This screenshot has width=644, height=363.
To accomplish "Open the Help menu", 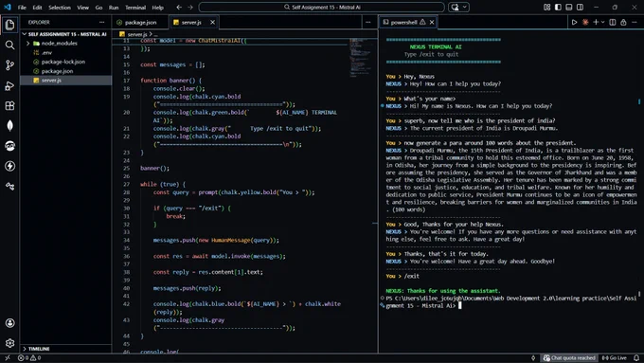I will pos(158,8).
